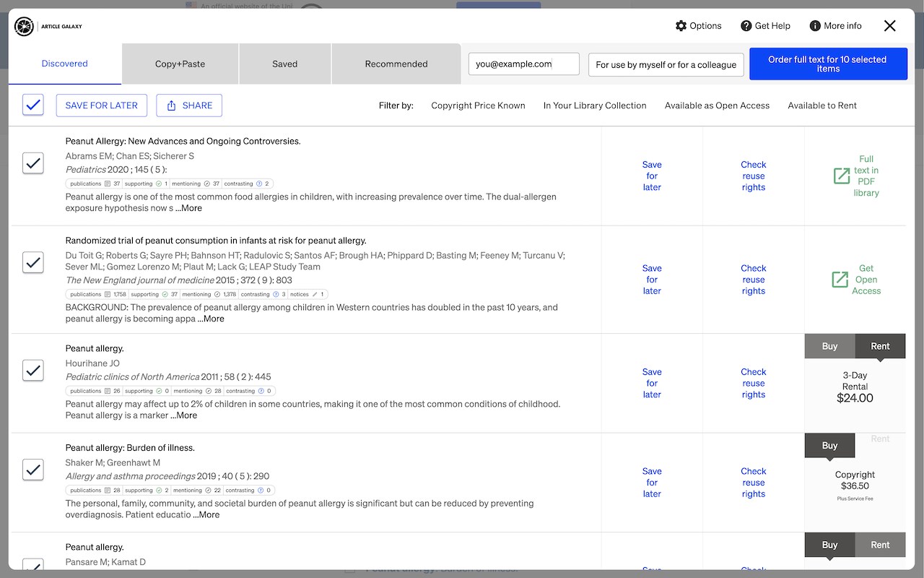Image resolution: width=924 pixels, height=578 pixels.
Task: Click the Article Galaxy logo icon
Action: [x=24, y=27]
